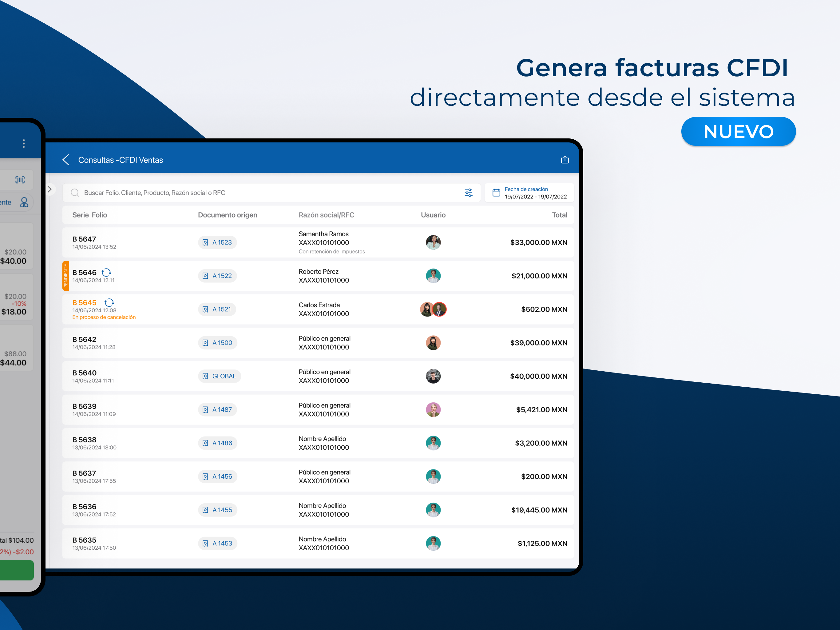Click user avatar in Roberto Pérez row
Viewport: 840px width, 630px height.
tap(433, 276)
